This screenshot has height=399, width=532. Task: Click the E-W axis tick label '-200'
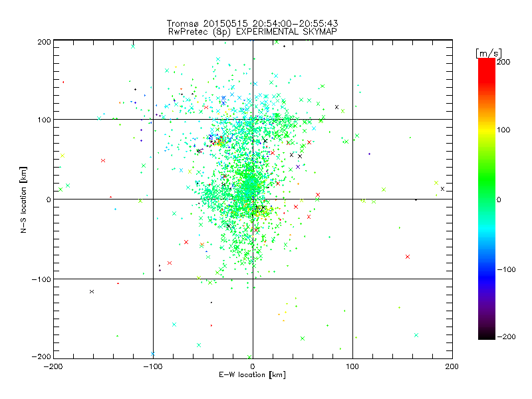pos(53,366)
